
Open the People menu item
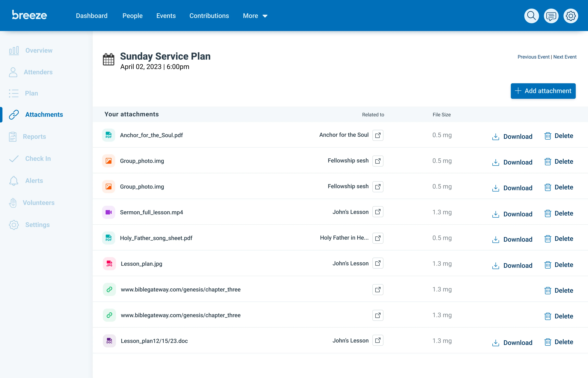[x=132, y=16]
